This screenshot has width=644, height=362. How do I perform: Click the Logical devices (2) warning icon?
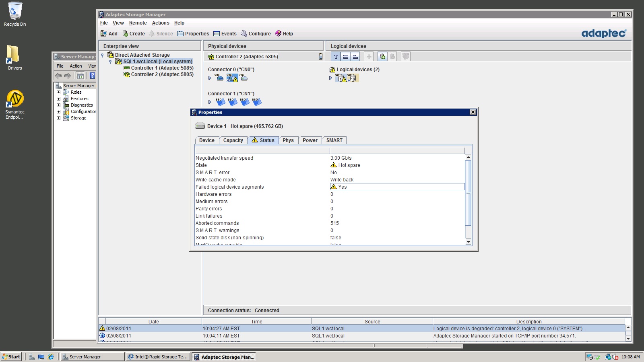332,70
